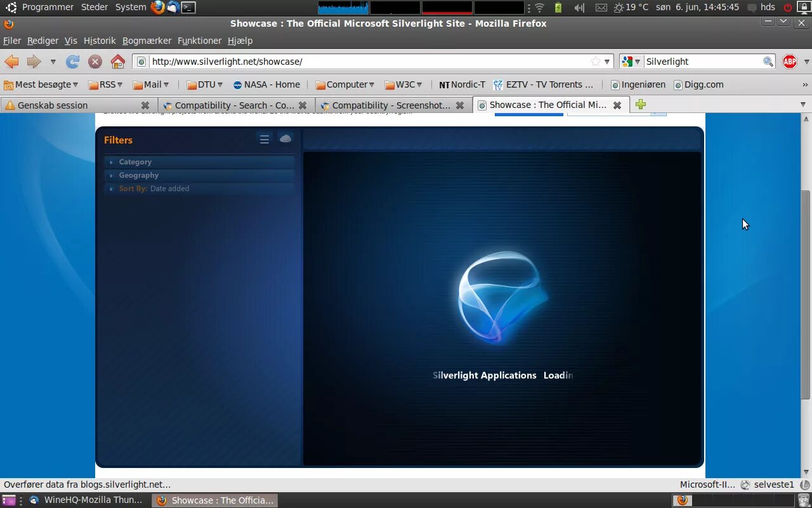Image resolution: width=812 pixels, height=508 pixels.
Task: Show more bookmarks with the chevron
Action: (x=806, y=84)
